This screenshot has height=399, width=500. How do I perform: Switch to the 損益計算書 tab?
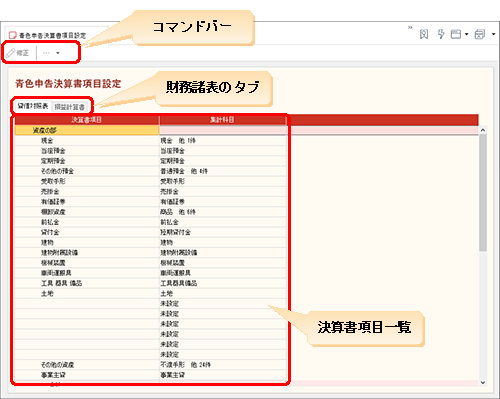coord(70,107)
